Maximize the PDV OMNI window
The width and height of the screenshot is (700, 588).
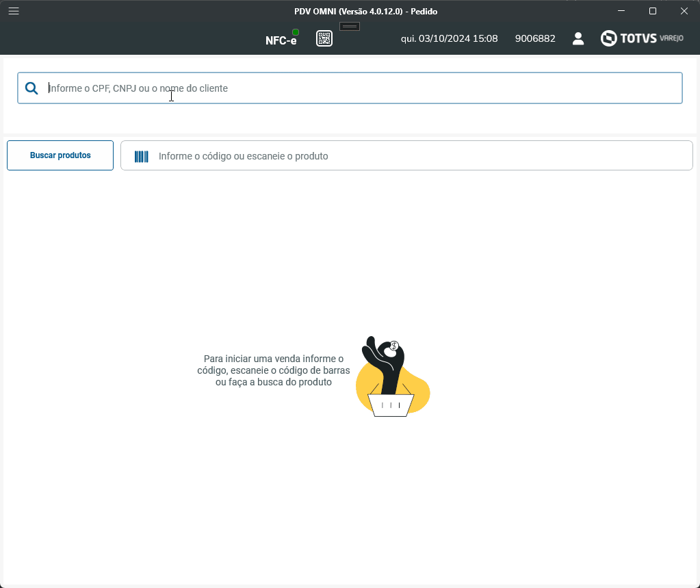point(653,11)
